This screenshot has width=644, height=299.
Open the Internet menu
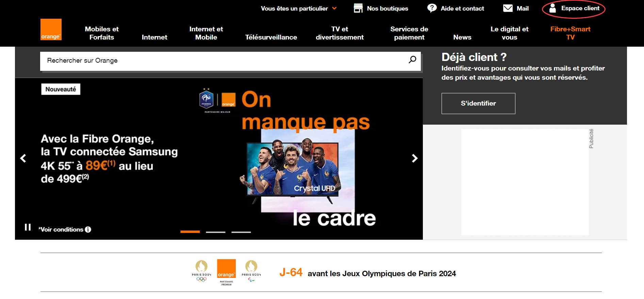[x=154, y=37]
